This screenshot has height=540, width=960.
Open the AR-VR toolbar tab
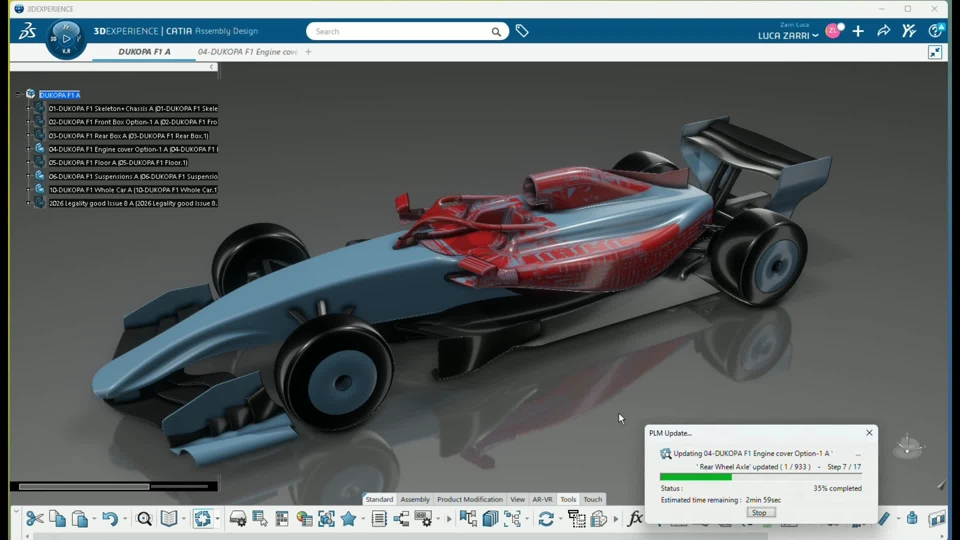(542, 500)
